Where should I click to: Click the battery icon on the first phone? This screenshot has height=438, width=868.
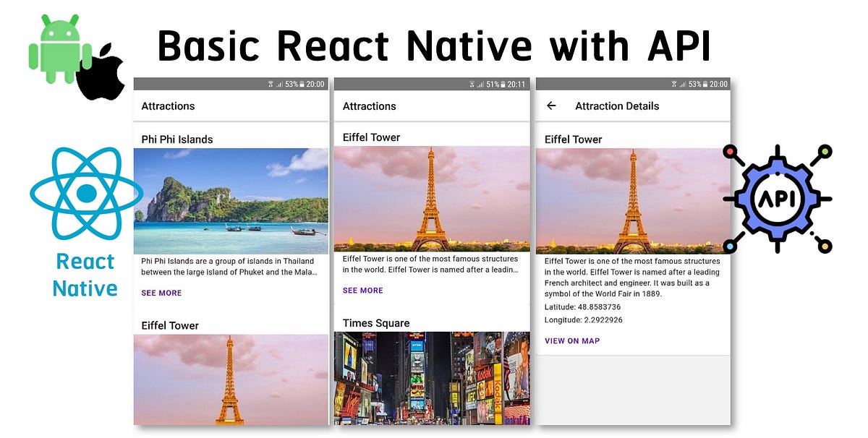coord(302,84)
